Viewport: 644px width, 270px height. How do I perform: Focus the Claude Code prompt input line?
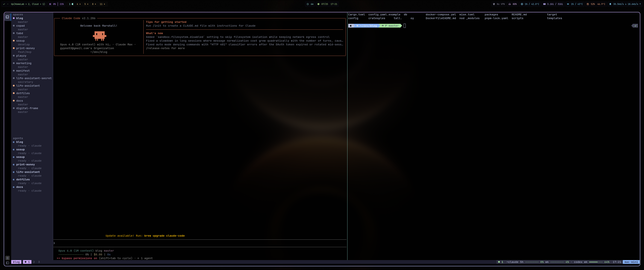point(200,243)
